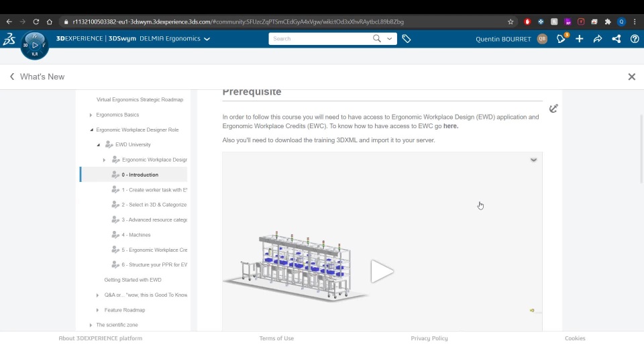Open the notifications icon with badge

561,39
